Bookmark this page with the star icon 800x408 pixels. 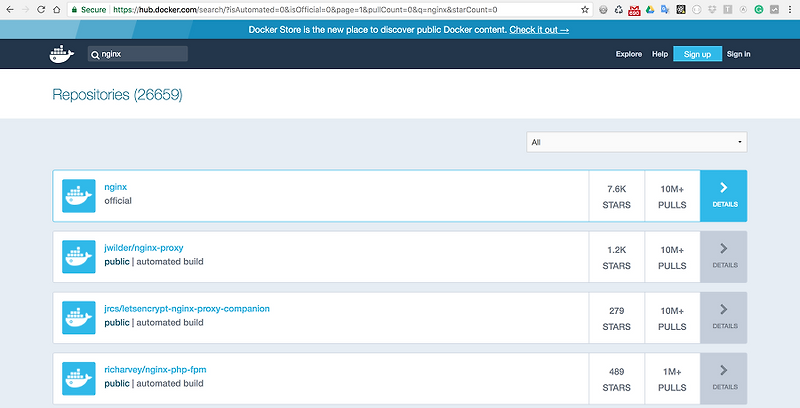585,10
